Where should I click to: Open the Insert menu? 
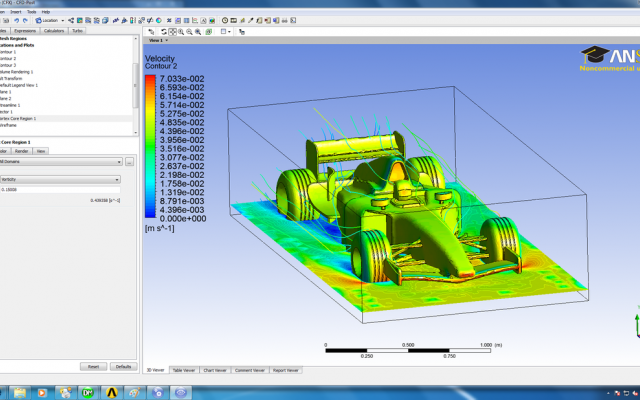pos(16,12)
